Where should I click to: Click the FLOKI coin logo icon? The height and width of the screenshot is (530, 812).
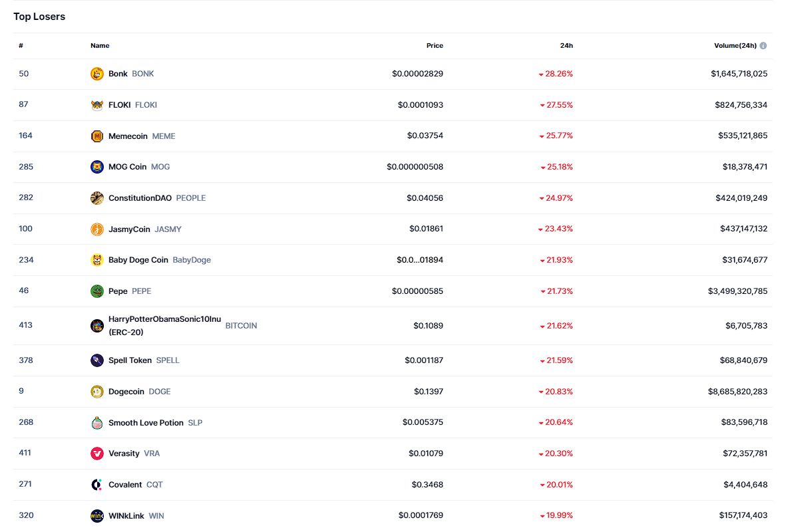tap(97, 105)
